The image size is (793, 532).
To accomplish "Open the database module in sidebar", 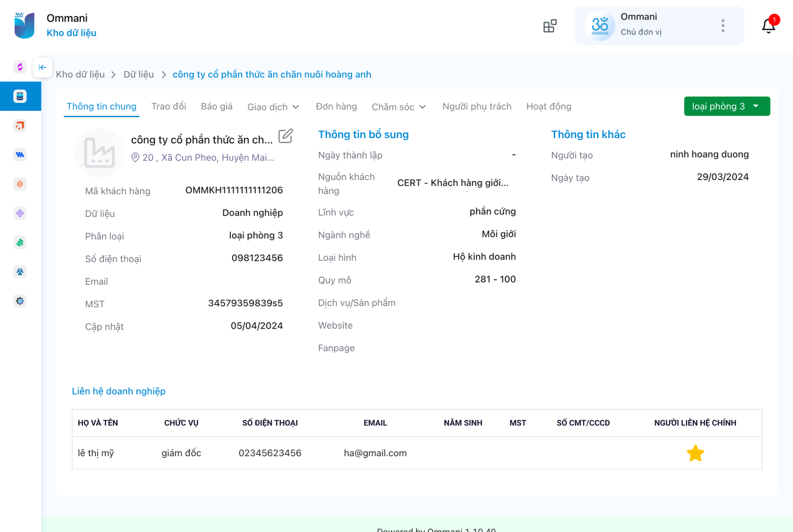I will 20,96.
